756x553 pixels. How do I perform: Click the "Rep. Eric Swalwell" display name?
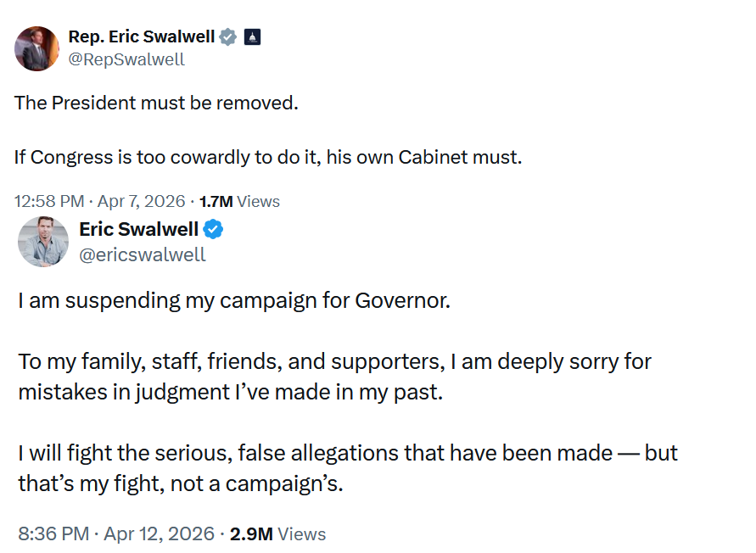click(x=141, y=36)
